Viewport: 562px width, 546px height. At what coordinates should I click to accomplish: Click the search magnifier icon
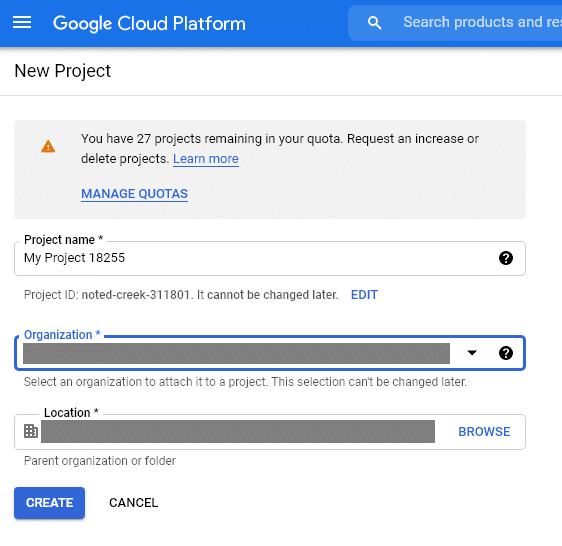pos(374,23)
